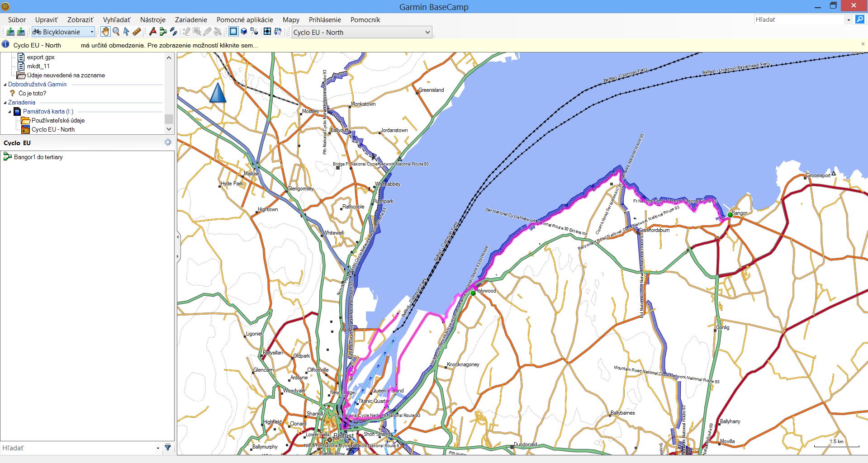
Task: Click the blue search magnifier button
Action: tap(860, 19)
